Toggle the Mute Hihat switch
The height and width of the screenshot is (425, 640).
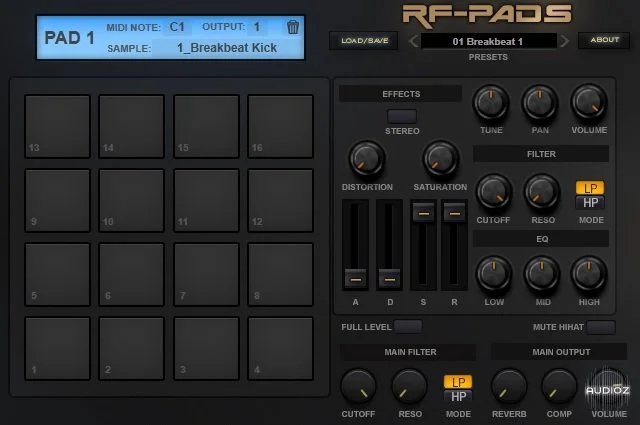click(601, 327)
